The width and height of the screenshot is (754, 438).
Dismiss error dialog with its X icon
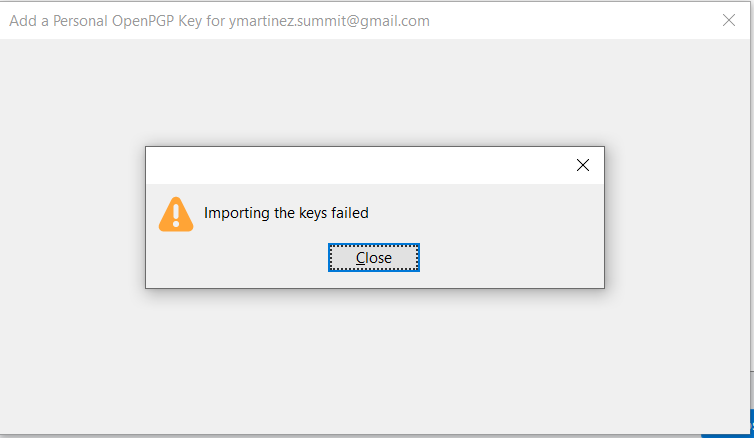pos(583,166)
